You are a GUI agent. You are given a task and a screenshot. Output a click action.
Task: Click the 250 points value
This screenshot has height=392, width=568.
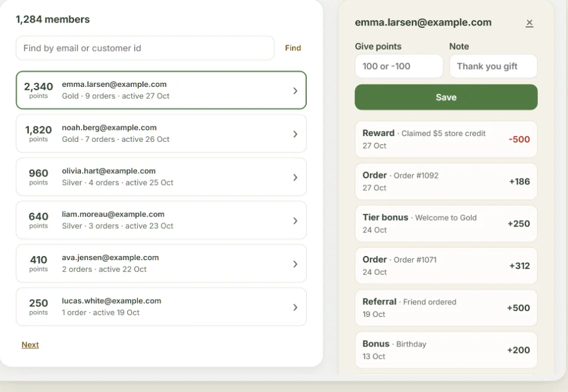(38, 303)
